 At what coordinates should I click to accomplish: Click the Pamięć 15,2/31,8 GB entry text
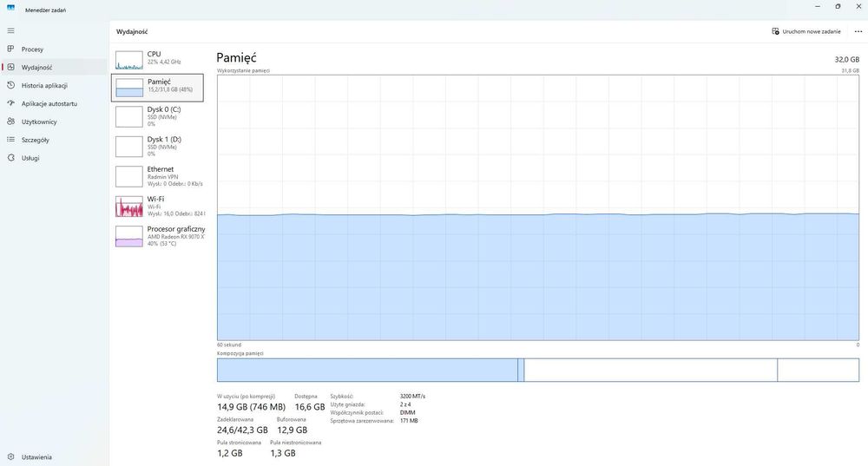(x=170, y=85)
